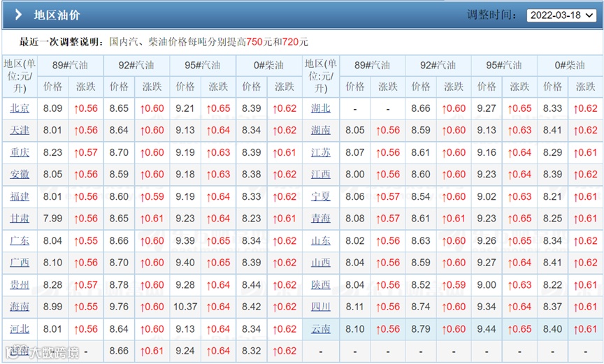
Task: Open the 江苏 region link
Action: 321,152
